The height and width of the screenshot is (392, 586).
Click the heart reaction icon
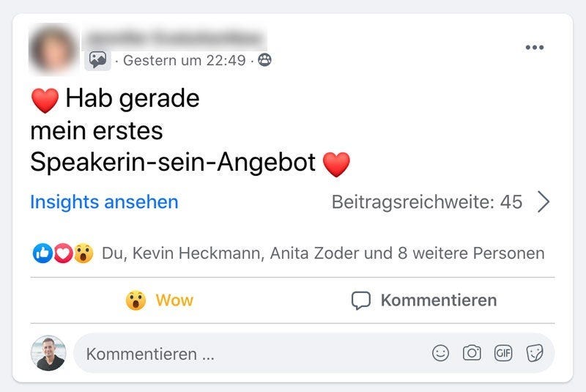pos(62,254)
